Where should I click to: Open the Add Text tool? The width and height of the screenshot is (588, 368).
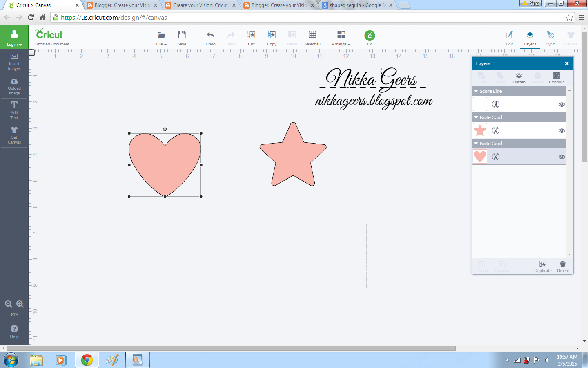pyautogui.click(x=14, y=110)
